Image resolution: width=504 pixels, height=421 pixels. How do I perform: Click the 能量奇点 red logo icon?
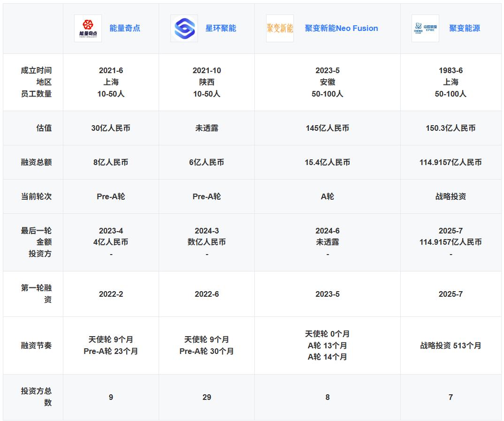88,28
